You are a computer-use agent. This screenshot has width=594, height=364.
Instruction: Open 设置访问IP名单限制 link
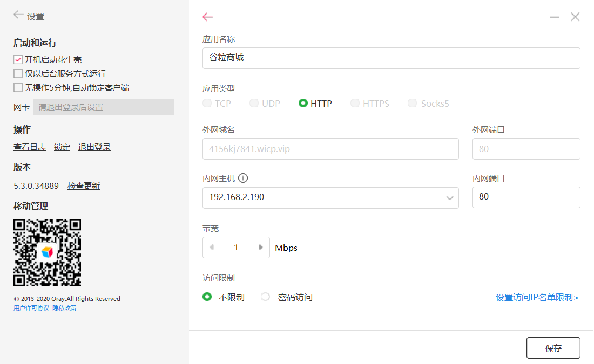pos(537,298)
